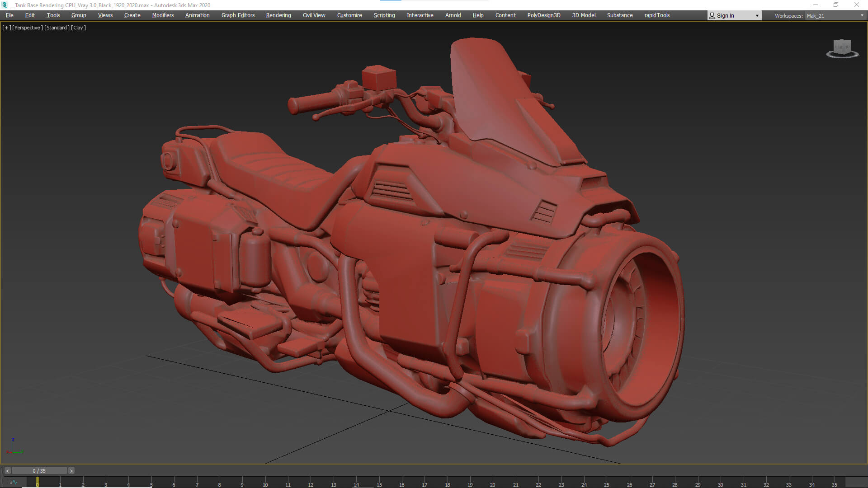
Task: Step time slider to next frame
Action: pyautogui.click(x=71, y=471)
